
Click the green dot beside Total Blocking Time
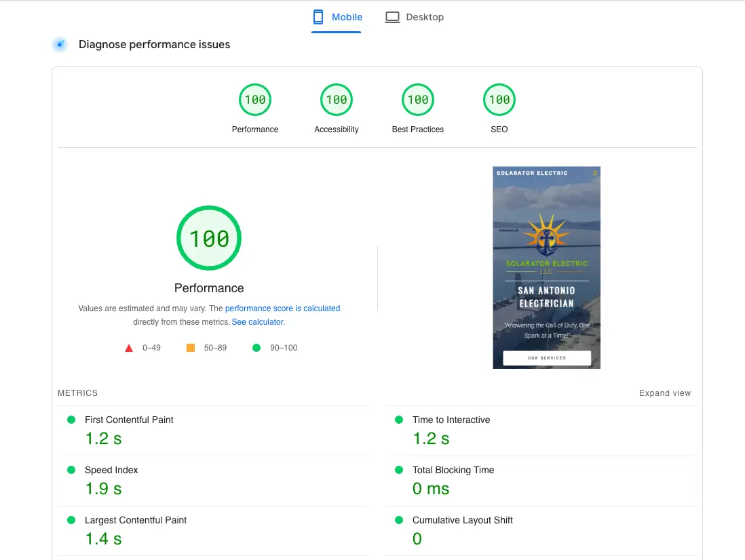[398, 470]
